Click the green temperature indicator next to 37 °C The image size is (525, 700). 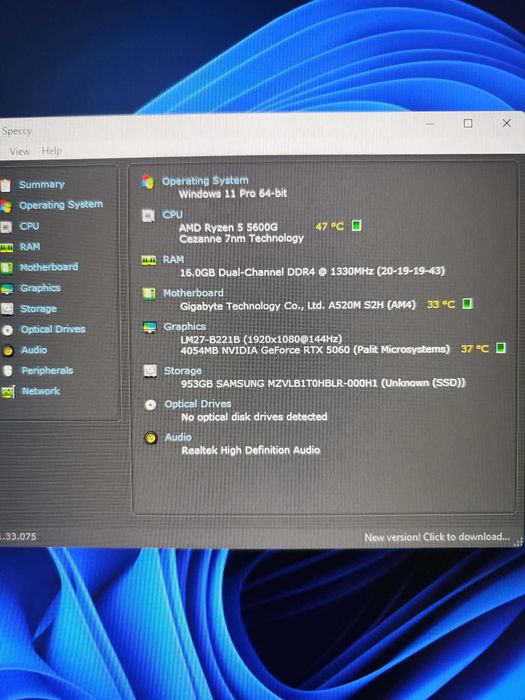[x=500, y=348]
